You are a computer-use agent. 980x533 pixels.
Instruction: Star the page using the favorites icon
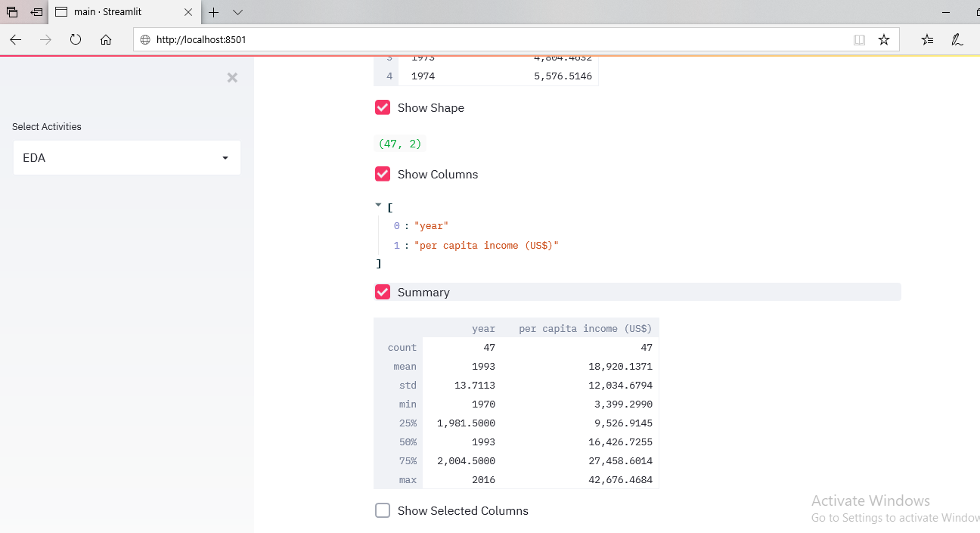click(884, 39)
